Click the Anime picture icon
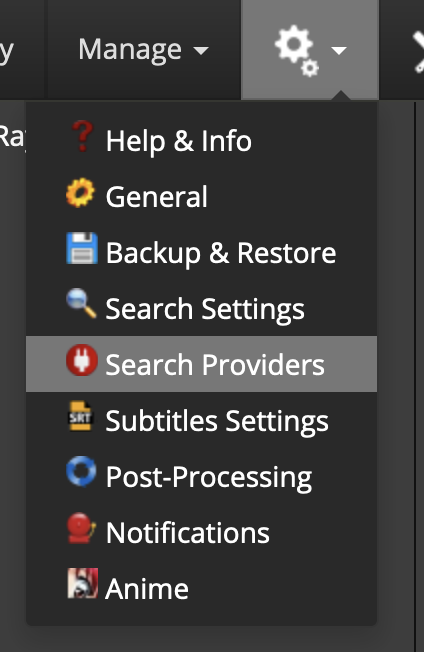 click(83, 583)
